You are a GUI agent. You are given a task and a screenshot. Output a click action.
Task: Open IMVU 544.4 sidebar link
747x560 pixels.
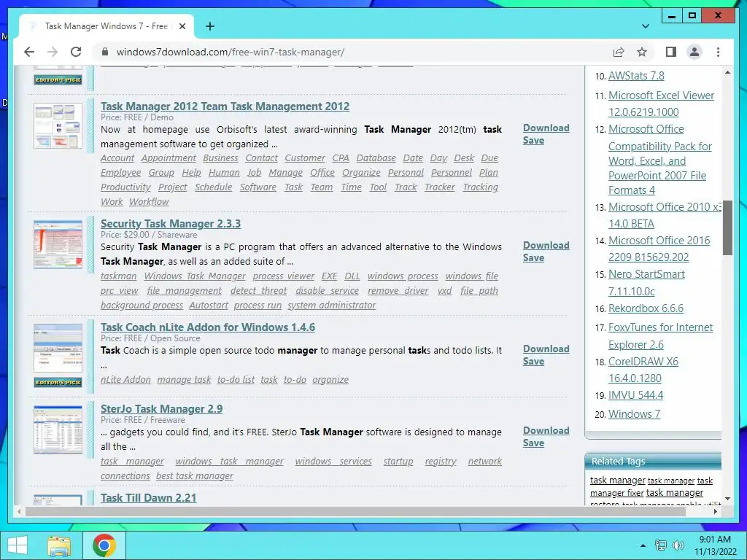[x=635, y=395]
